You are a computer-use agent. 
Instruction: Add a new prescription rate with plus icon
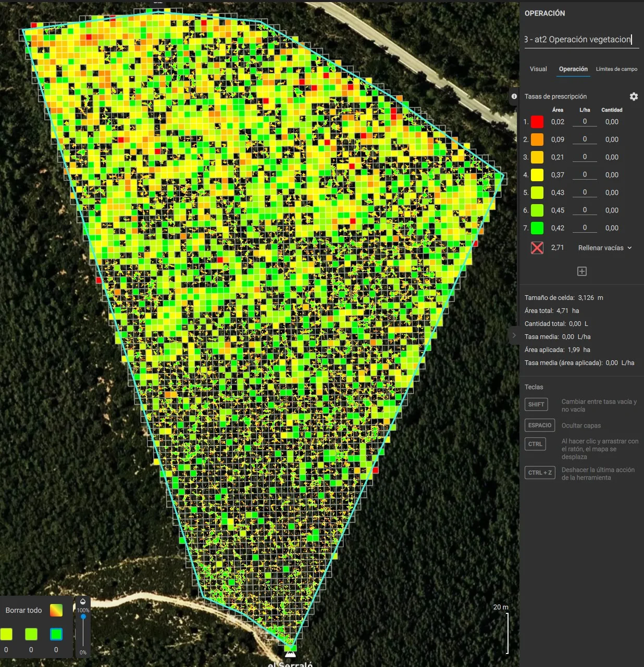(x=582, y=271)
